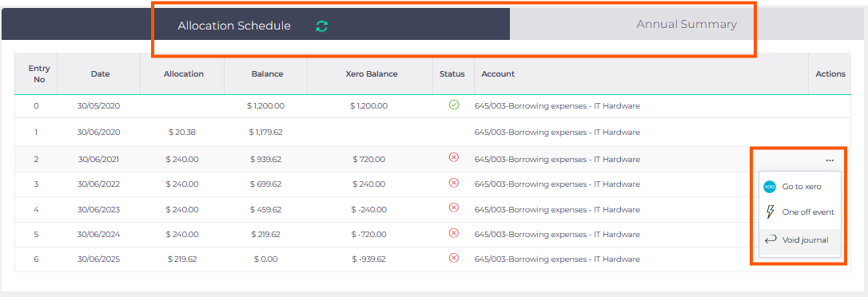Click the Xero logo icon in the actions menu
The image size is (868, 297).
tap(770, 187)
